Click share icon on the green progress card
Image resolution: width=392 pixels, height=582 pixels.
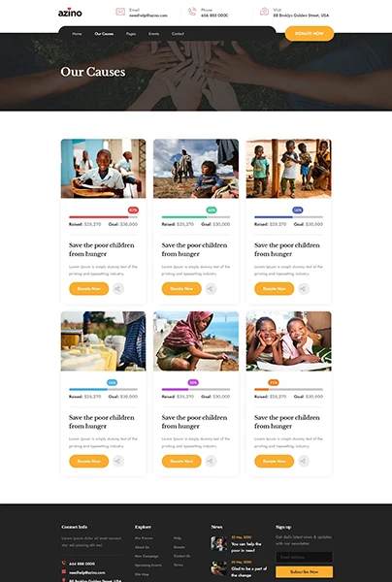(211, 289)
